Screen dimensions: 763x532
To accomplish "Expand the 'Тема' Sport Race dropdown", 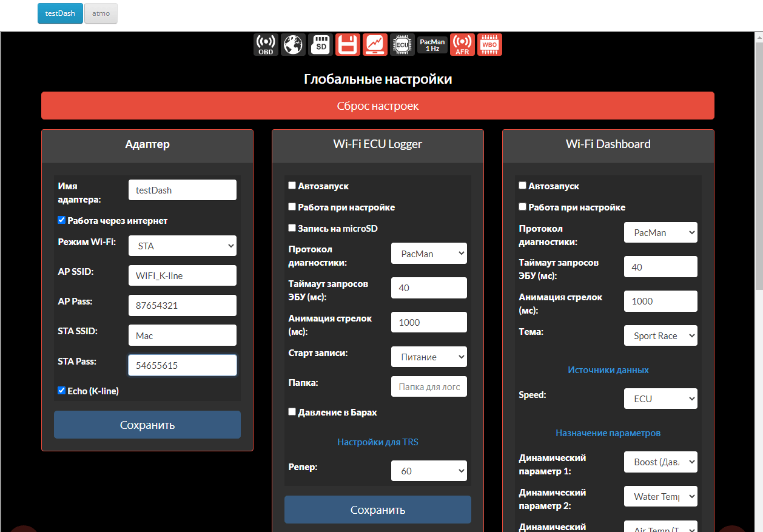I will [660, 336].
